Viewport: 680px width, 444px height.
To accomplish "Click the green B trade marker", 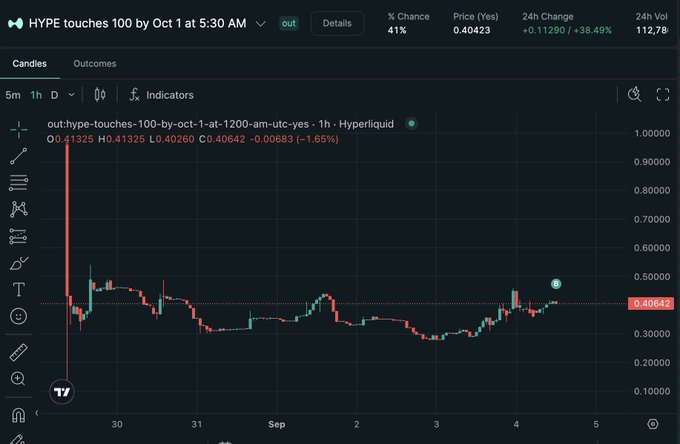I will [x=556, y=284].
